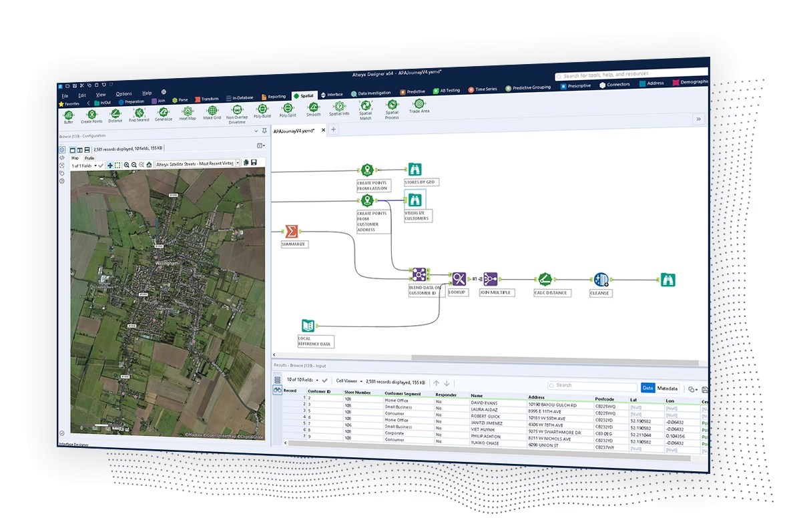Pick the Spatial Match tool
787x532 pixels.
click(x=365, y=109)
